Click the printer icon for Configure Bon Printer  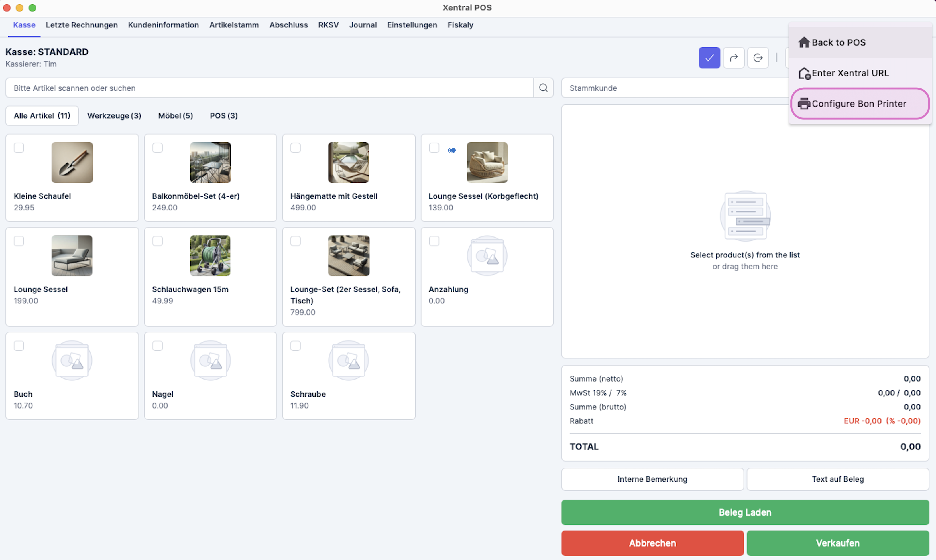coord(805,103)
